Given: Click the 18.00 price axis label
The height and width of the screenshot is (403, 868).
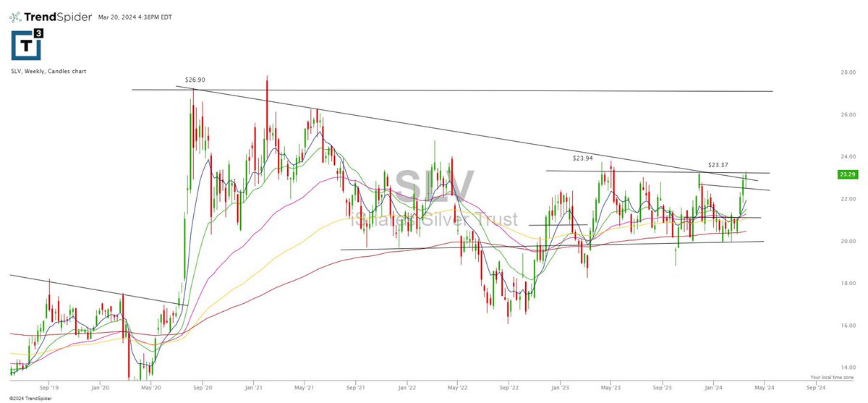Looking at the screenshot, I should 848,284.
